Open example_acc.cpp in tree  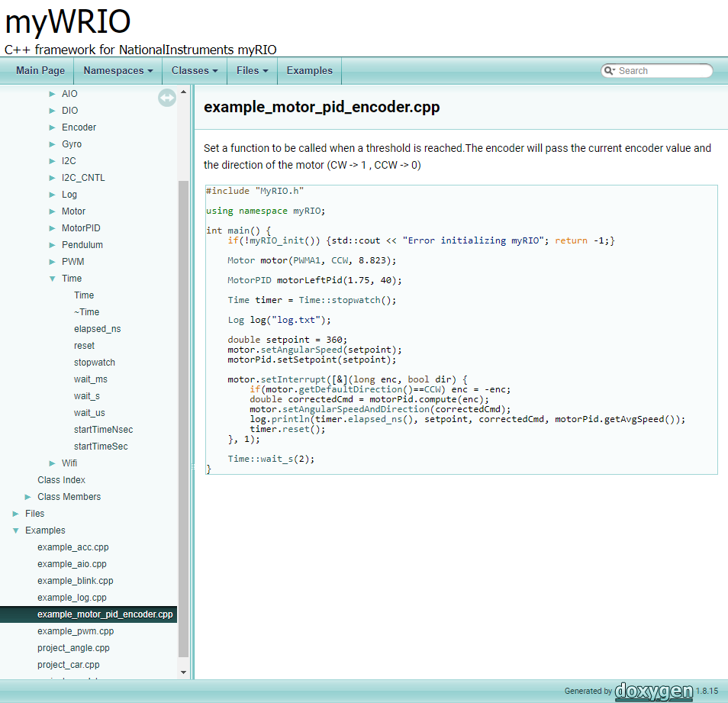(73, 547)
